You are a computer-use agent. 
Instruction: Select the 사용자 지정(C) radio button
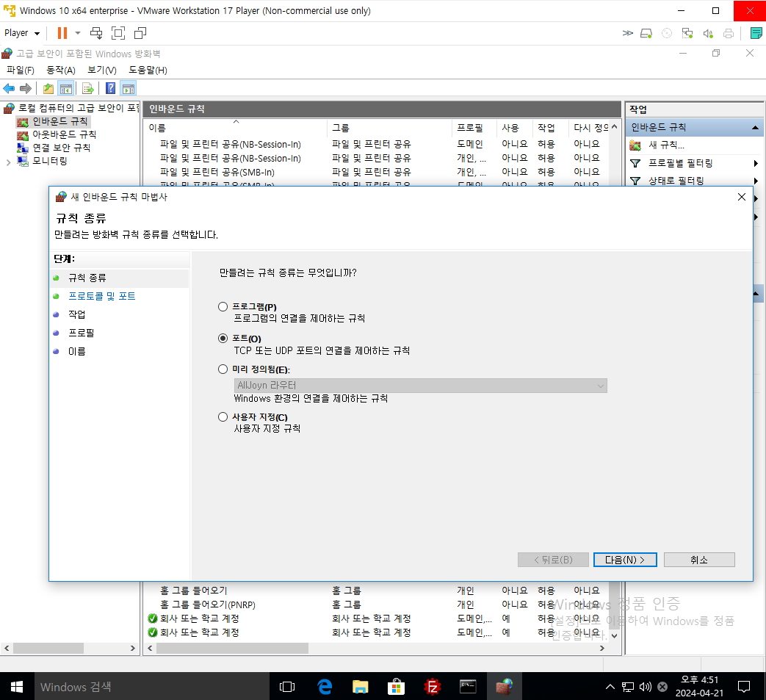(x=223, y=416)
